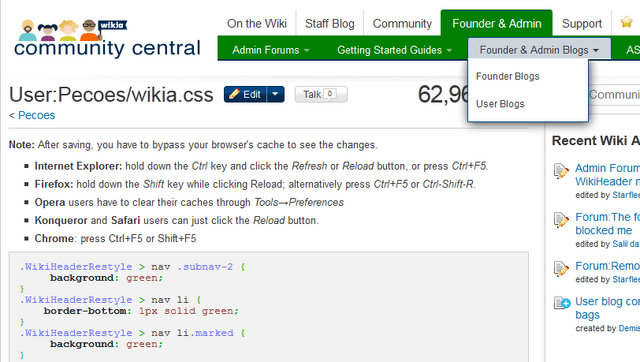The height and width of the screenshot is (362, 640).
Task: Click the '.WikiHeaderRestyle > nav li.marked' code line
Action: (133, 333)
